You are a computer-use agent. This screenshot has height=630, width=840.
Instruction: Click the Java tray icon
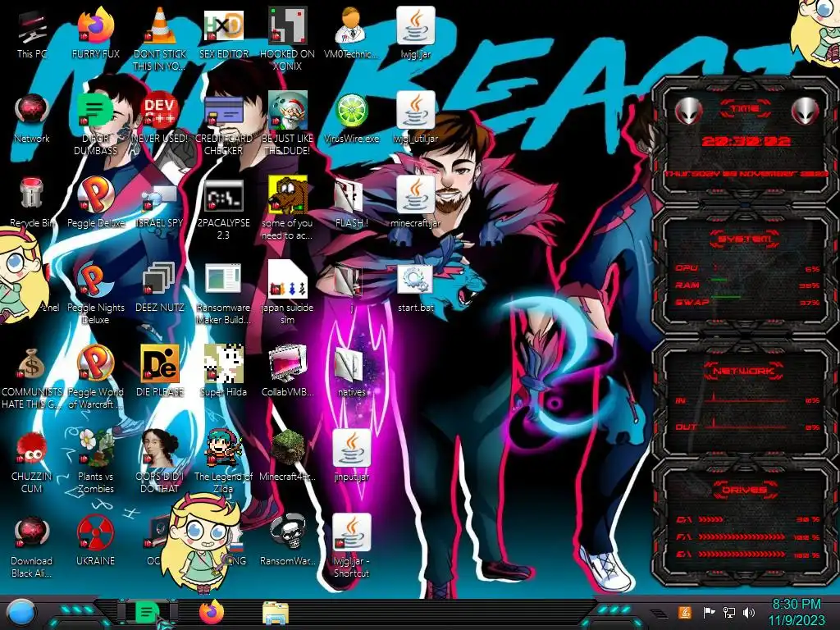[x=685, y=612]
